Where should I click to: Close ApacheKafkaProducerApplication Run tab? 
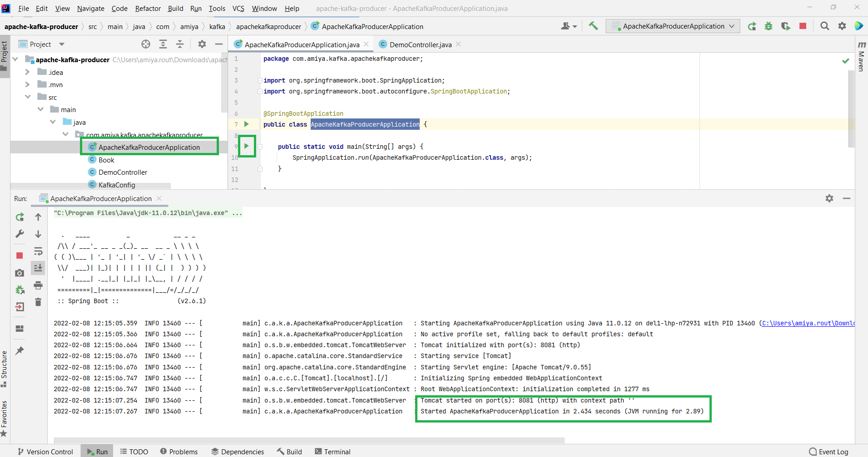(159, 198)
